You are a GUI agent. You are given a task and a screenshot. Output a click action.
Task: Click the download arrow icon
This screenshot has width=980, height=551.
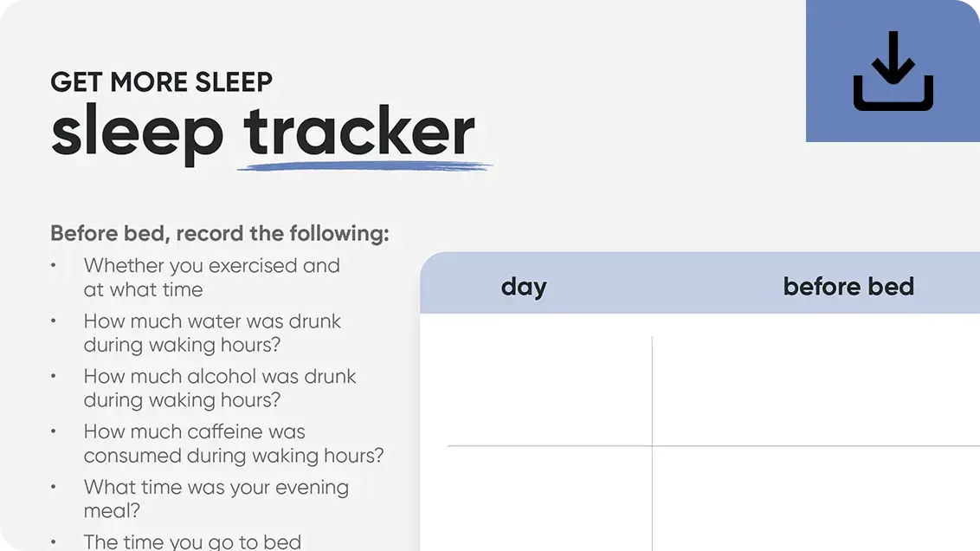point(893,71)
